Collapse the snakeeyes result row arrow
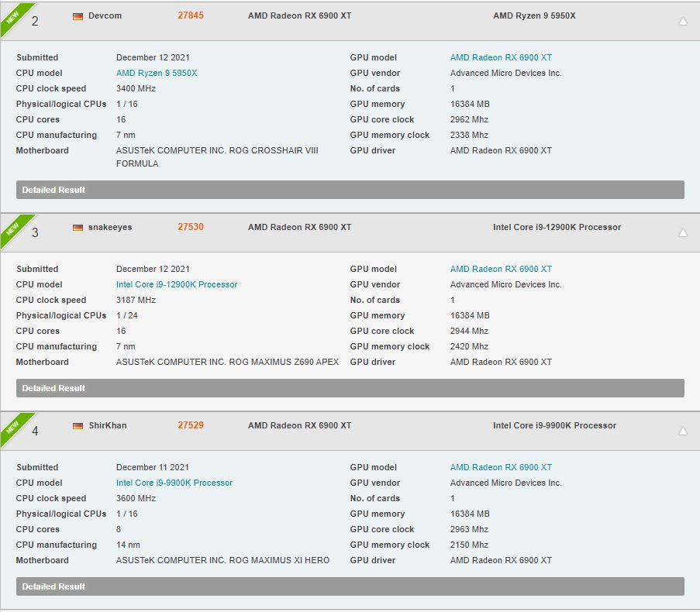This screenshot has width=700, height=612. 683,232
